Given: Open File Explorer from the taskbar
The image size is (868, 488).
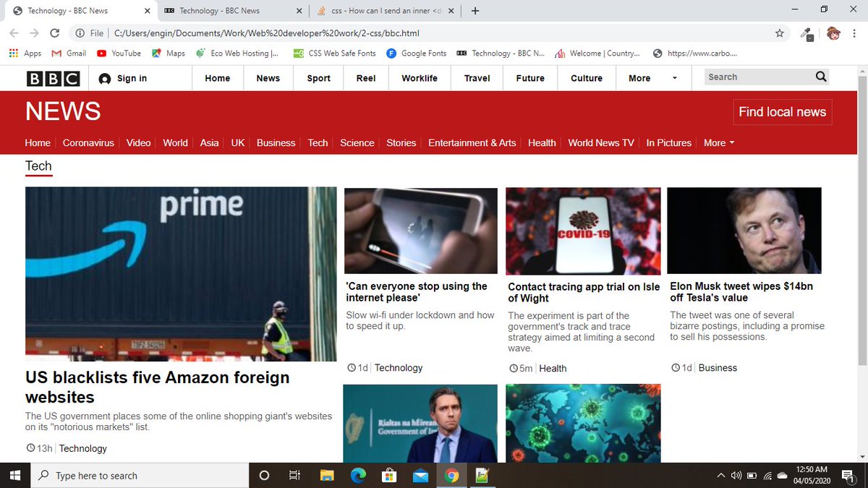Looking at the screenshot, I should point(327,475).
